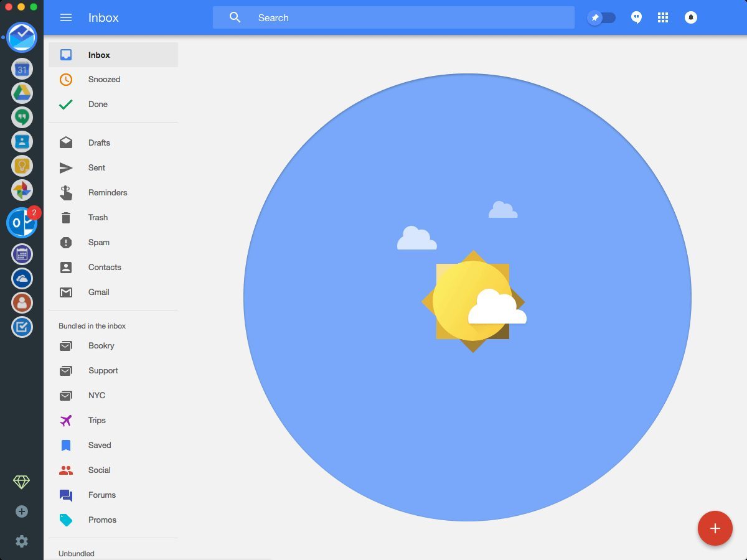Click the Forums chat bubbles icon
Image resolution: width=747 pixels, height=560 pixels.
(x=66, y=495)
